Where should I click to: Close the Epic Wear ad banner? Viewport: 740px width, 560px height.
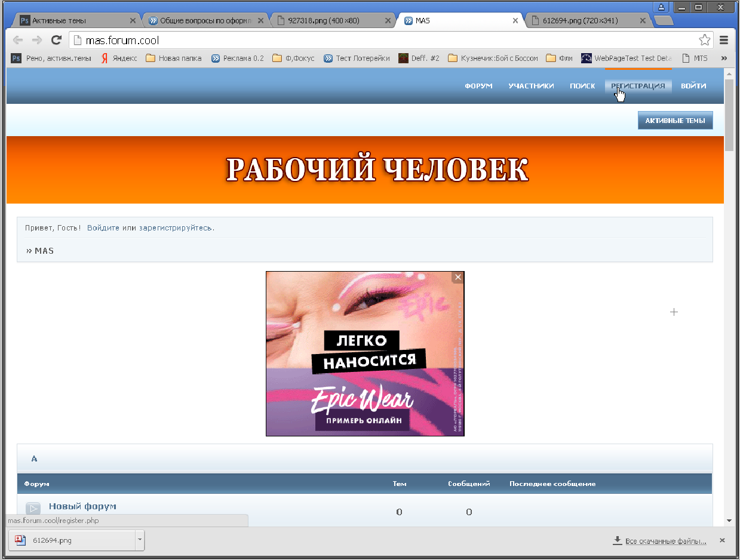[x=457, y=277]
